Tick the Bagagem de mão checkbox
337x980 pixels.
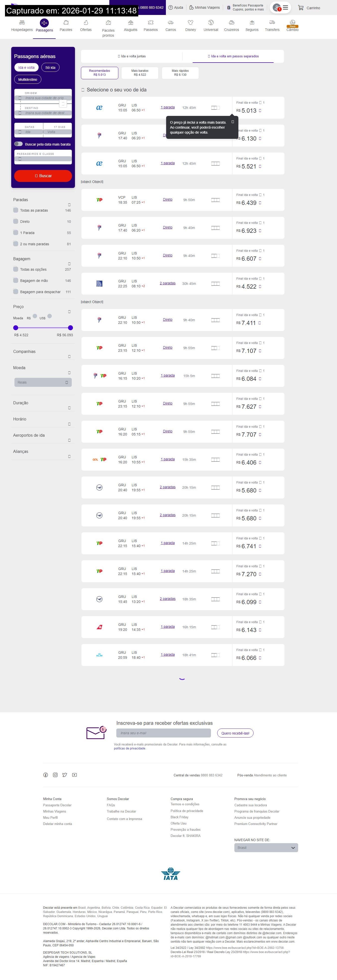[x=16, y=280]
